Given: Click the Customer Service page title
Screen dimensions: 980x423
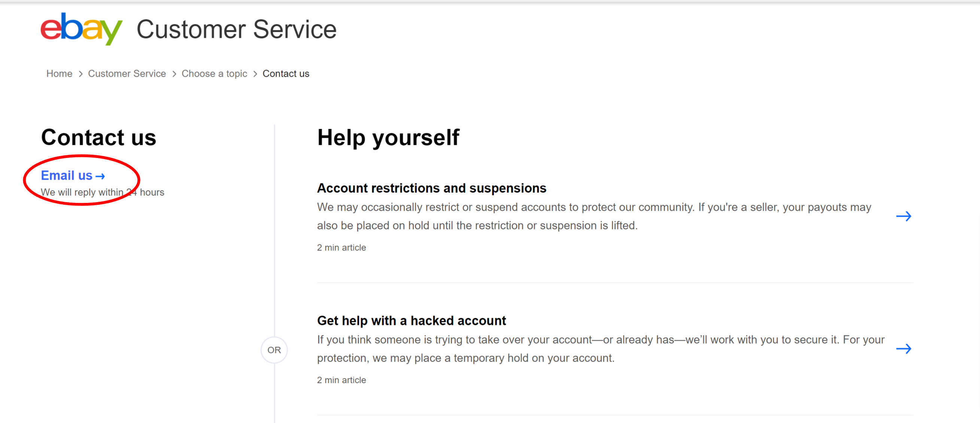Looking at the screenshot, I should click(x=236, y=29).
